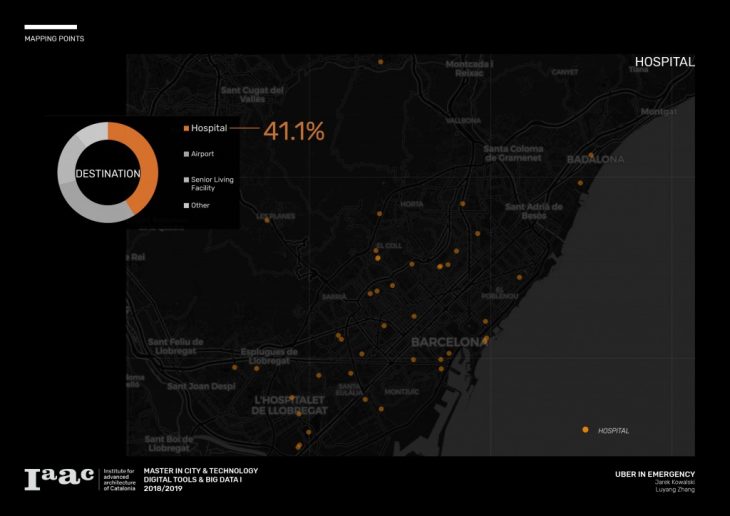Image resolution: width=730 pixels, height=516 pixels.
Task: Click the Airport legend square marker
Action: (186, 154)
